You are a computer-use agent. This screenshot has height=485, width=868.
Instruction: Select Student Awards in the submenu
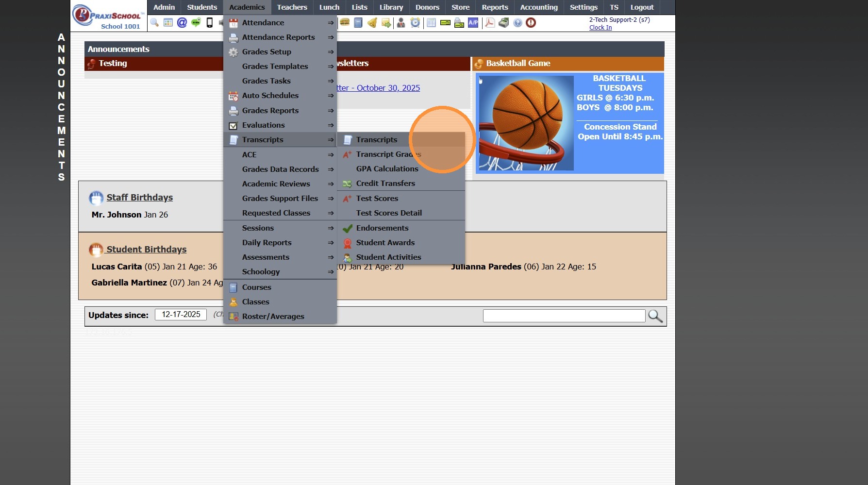(401, 243)
